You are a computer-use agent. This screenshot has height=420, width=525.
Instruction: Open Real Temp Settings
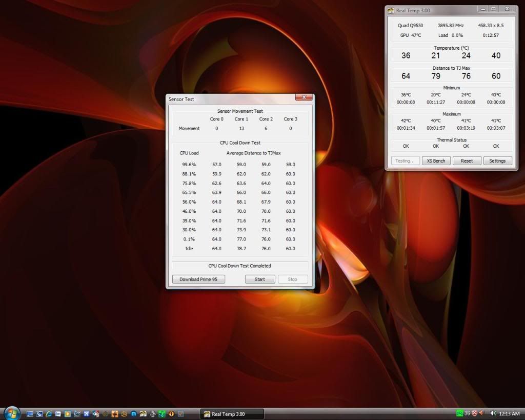(497, 161)
